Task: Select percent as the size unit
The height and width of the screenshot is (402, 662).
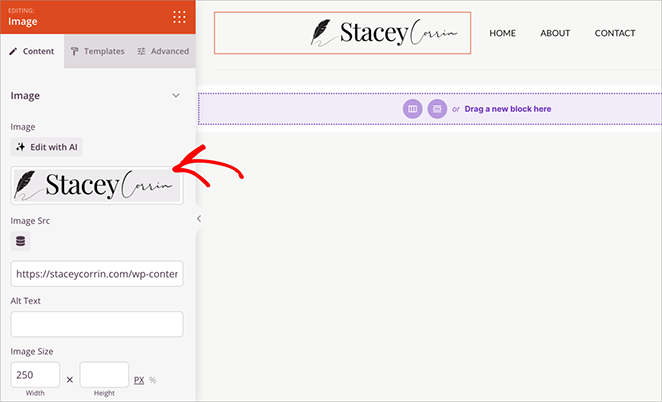Action: [153, 380]
